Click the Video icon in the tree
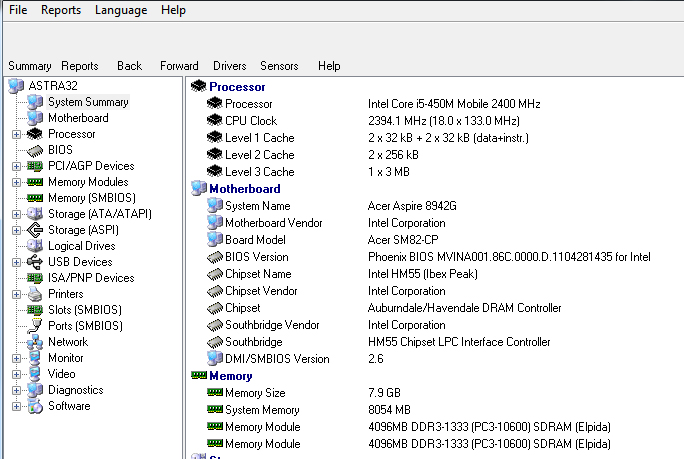Screen dimensions: 684x459 [35, 374]
